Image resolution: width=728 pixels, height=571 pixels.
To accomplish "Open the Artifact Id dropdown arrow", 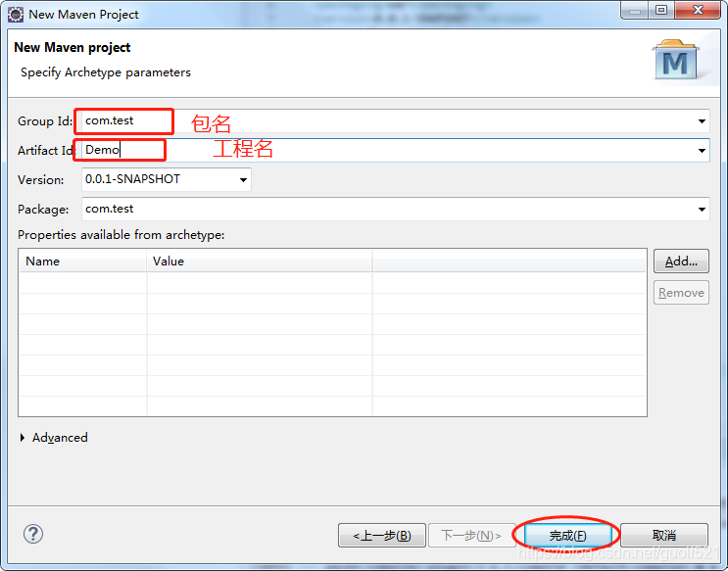I will tap(702, 151).
